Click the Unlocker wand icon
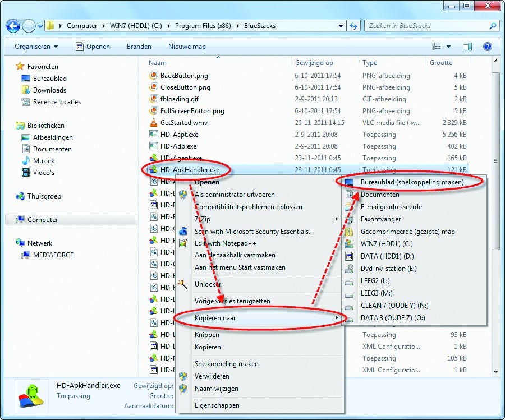Viewport: 505px width, 420px height. [x=182, y=284]
